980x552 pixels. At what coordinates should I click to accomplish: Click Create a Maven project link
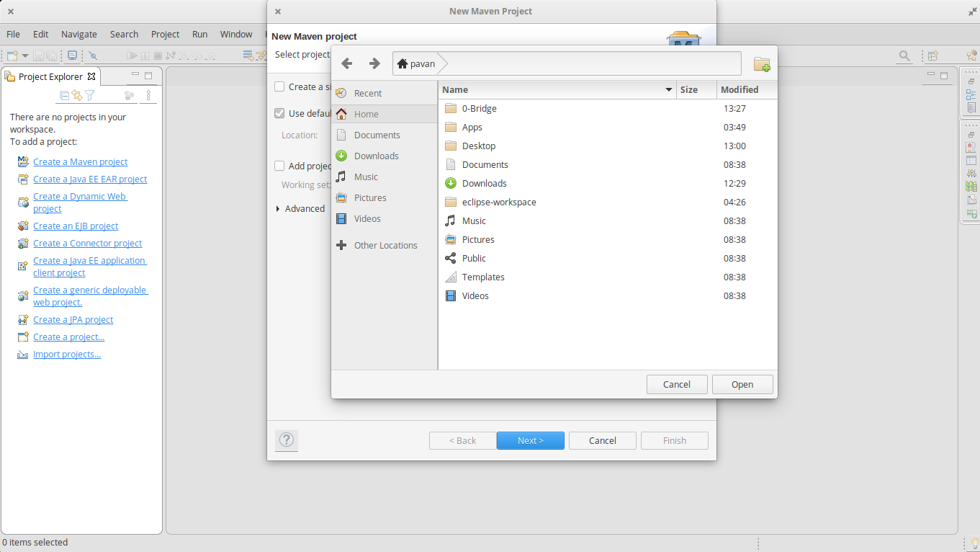tap(80, 162)
